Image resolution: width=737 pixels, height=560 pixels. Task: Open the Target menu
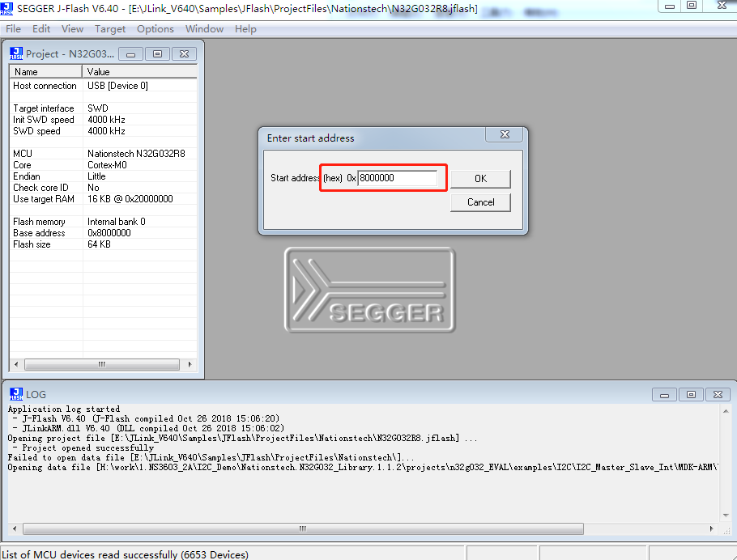tap(110, 29)
